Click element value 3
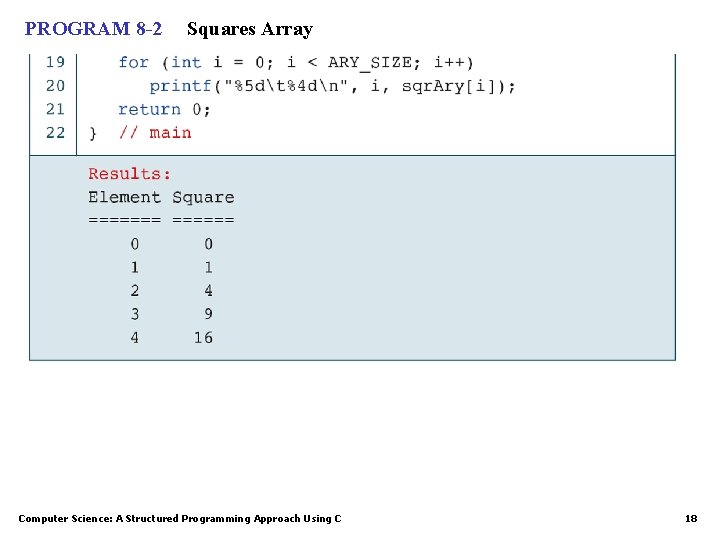The width and height of the screenshot is (720, 540). click(135, 314)
